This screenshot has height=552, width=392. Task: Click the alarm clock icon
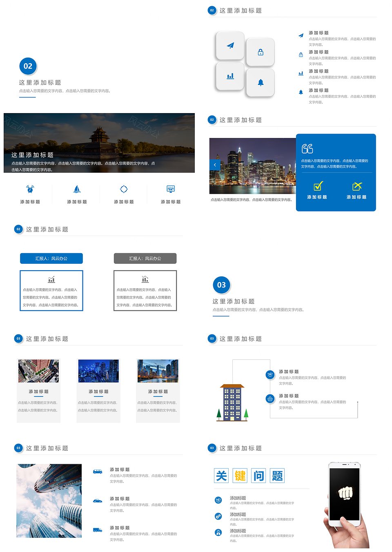pyautogui.click(x=30, y=189)
